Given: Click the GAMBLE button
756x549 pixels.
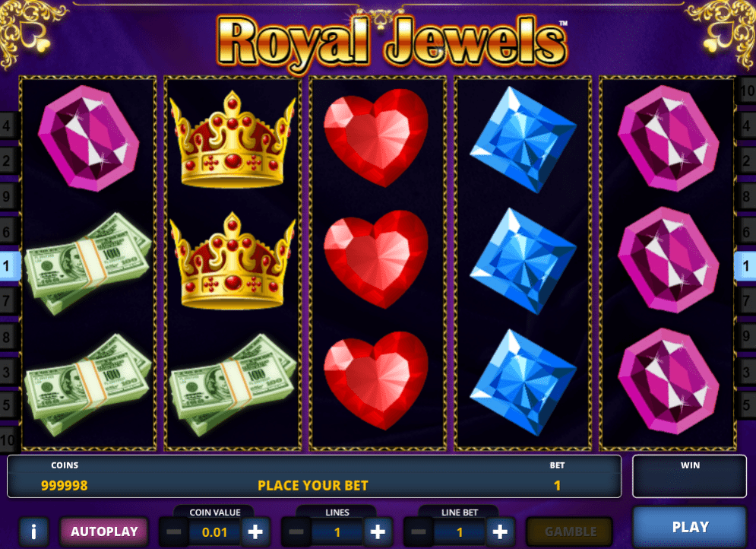Looking at the screenshot, I should [571, 532].
